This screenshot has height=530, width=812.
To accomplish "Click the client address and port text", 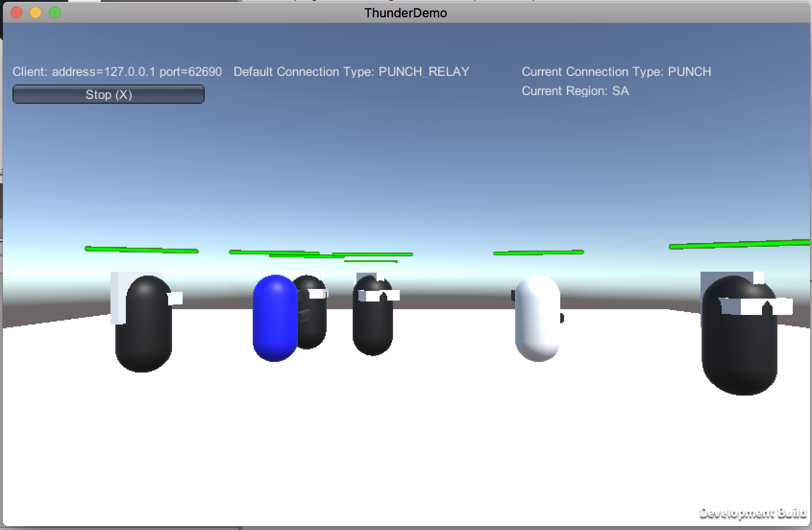I will (x=117, y=72).
